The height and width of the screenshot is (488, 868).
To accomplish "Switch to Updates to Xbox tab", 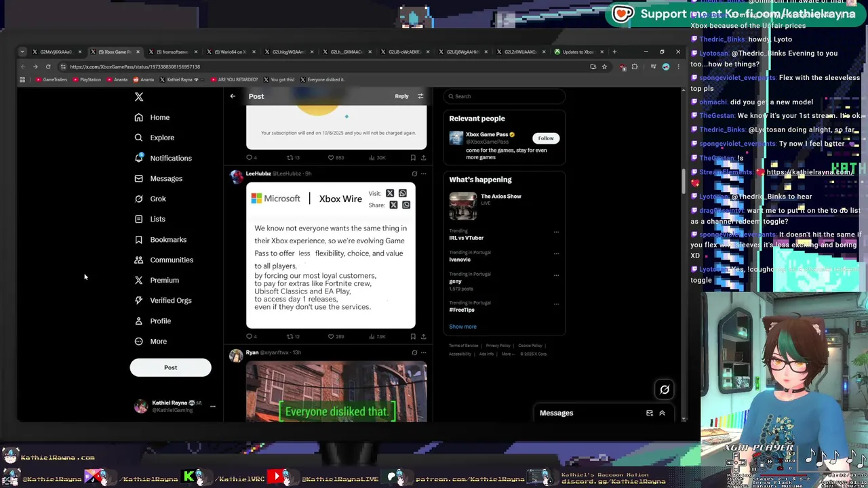I will [578, 52].
